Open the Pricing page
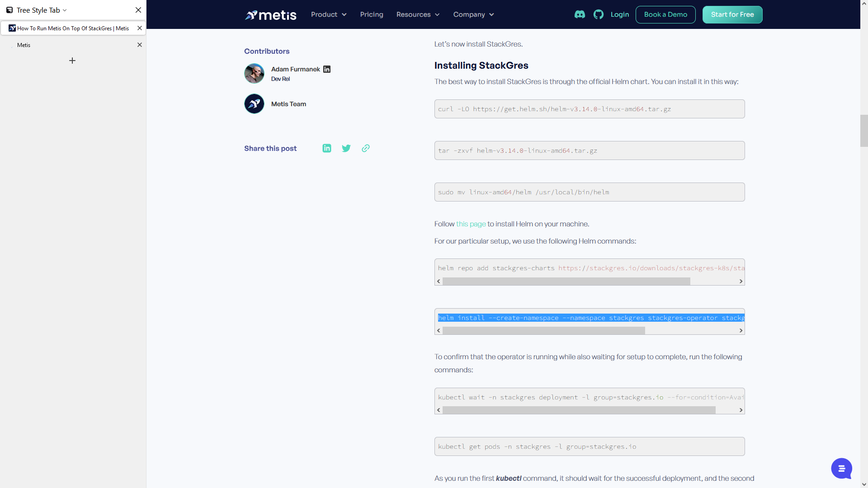 (x=372, y=14)
